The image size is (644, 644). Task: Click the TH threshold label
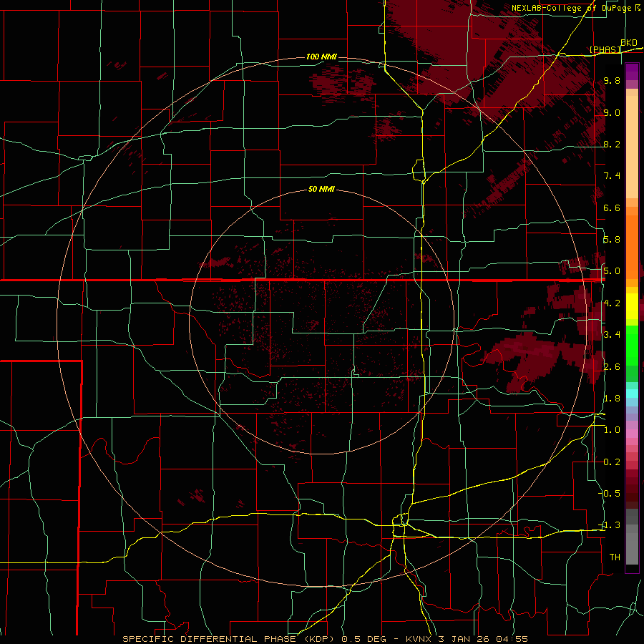(x=615, y=557)
